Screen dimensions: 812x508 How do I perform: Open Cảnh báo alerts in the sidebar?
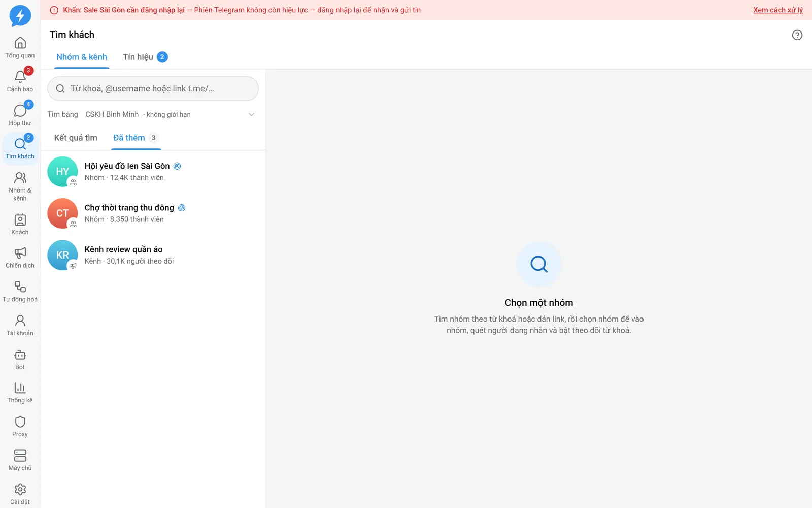(20, 81)
